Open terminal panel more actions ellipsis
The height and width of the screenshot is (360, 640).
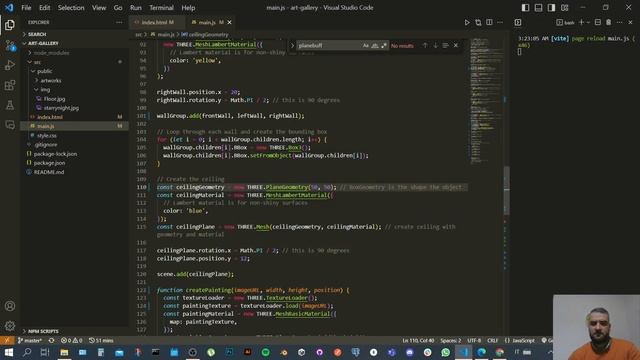pos(620,22)
